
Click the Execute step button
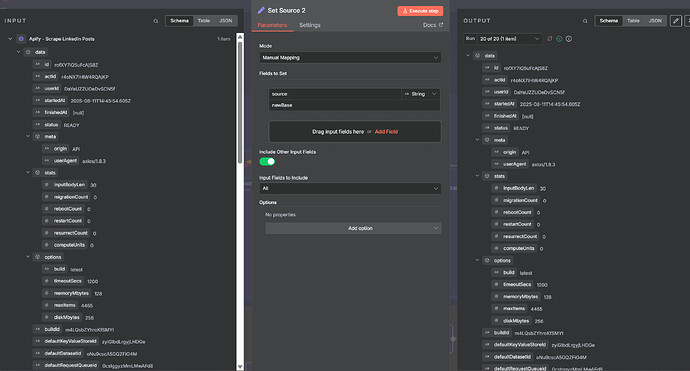coord(420,11)
